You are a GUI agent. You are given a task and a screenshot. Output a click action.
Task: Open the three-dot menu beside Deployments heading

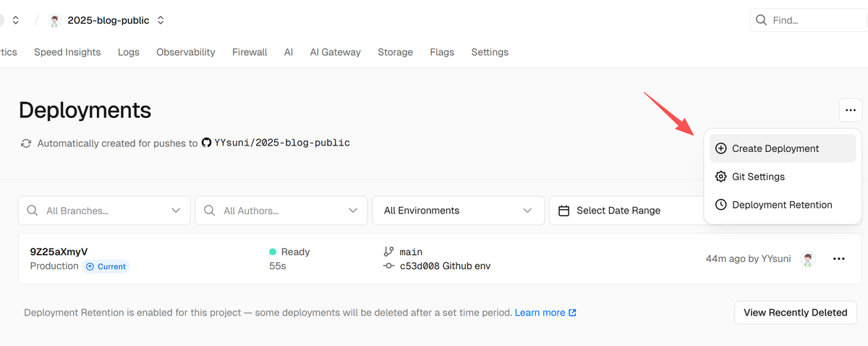click(x=850, y=110)
